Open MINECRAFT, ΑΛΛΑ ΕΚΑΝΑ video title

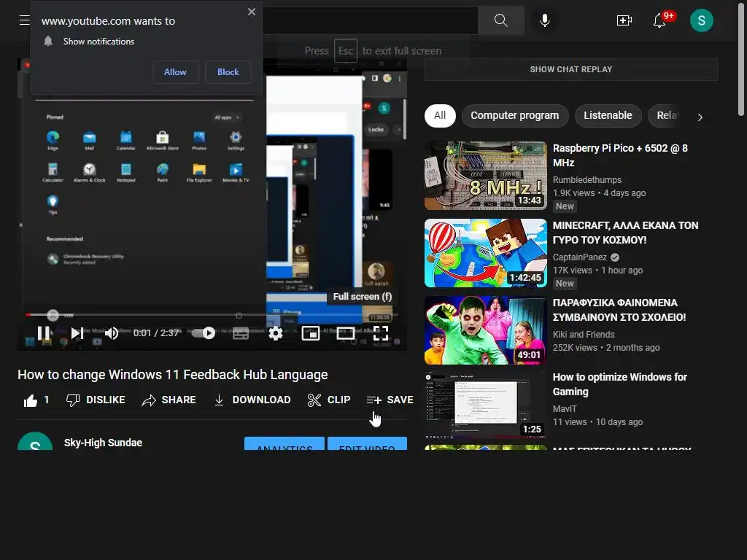(x=625, y=233)
